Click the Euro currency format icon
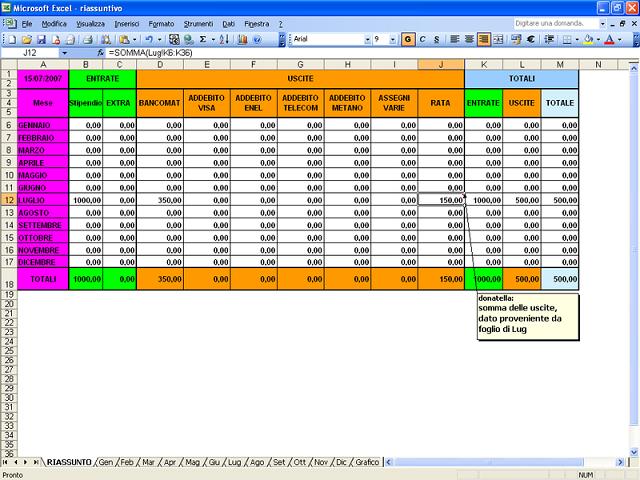The width and height of the screenshot is (640, 480). click(x=528, y=39)
